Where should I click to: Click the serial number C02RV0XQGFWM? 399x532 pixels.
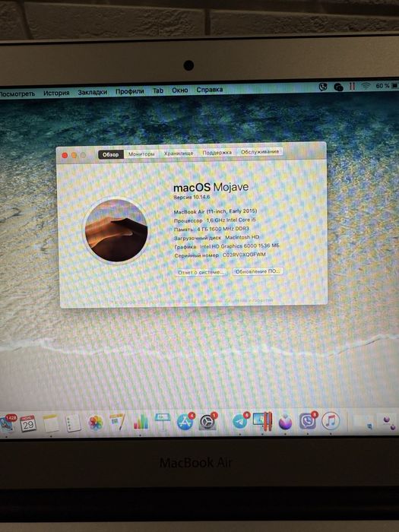pyautogui.click(x=244, y=254)
